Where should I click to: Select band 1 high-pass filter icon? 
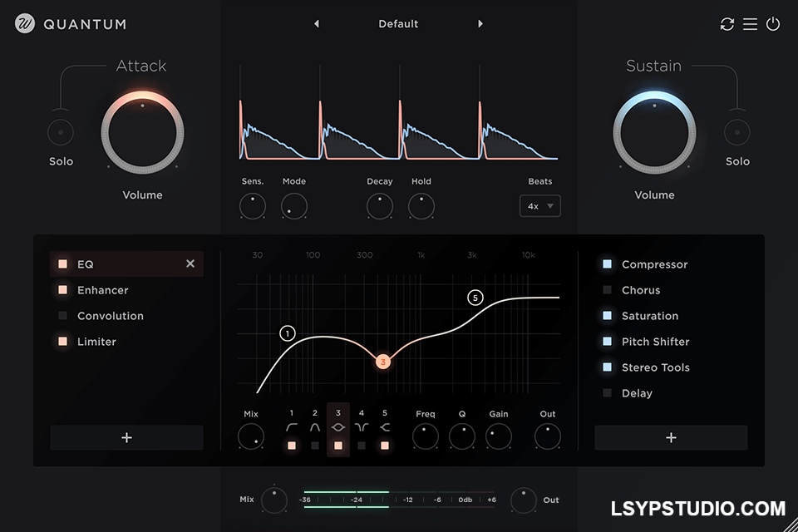click(x=292, y=427)
